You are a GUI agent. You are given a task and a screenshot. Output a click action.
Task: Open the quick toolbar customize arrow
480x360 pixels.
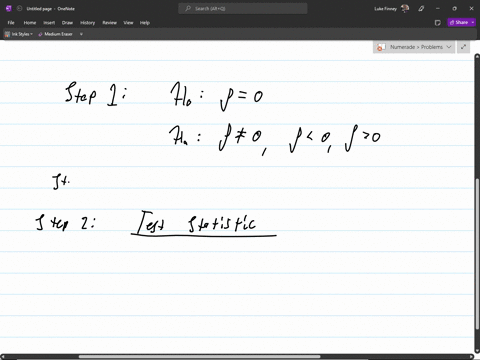click(x=81, y=34)
